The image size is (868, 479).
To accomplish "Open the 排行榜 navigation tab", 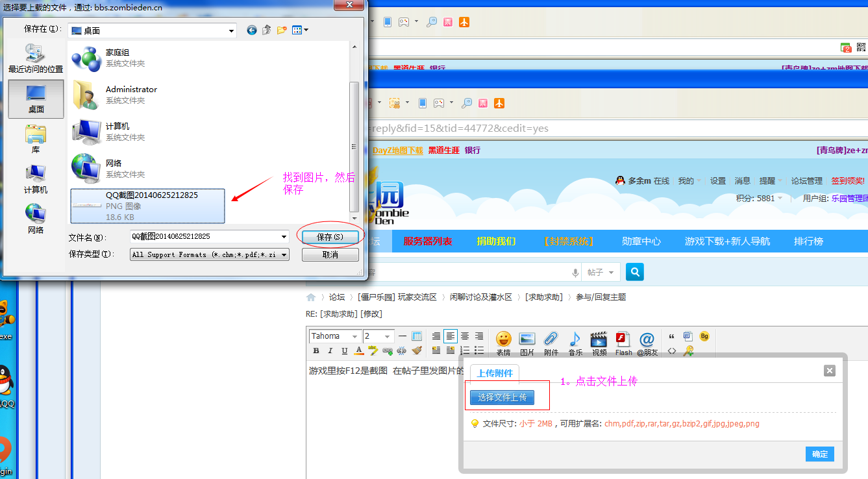I will point(808,241).
